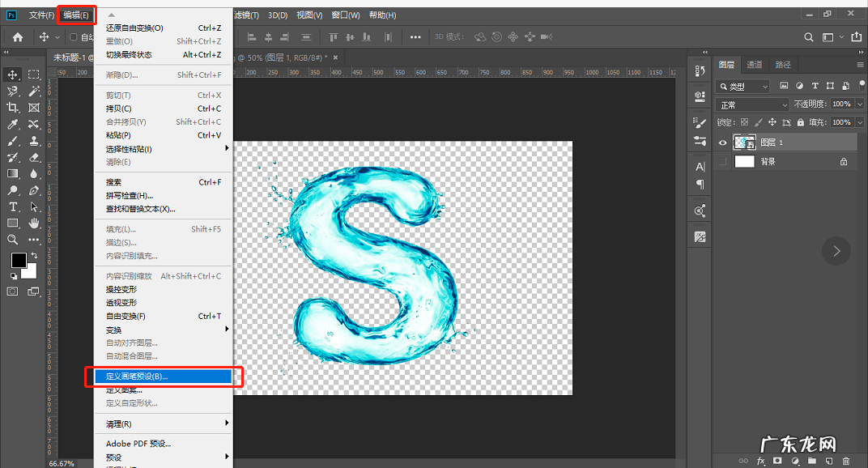Open the layer filter 类型 dropdown

[x=743, y=86]
